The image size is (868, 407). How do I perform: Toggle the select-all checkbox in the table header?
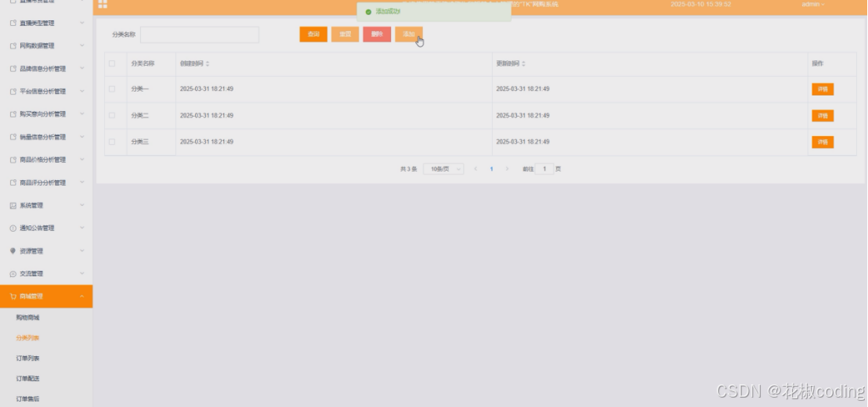click(x=112, y=63)
